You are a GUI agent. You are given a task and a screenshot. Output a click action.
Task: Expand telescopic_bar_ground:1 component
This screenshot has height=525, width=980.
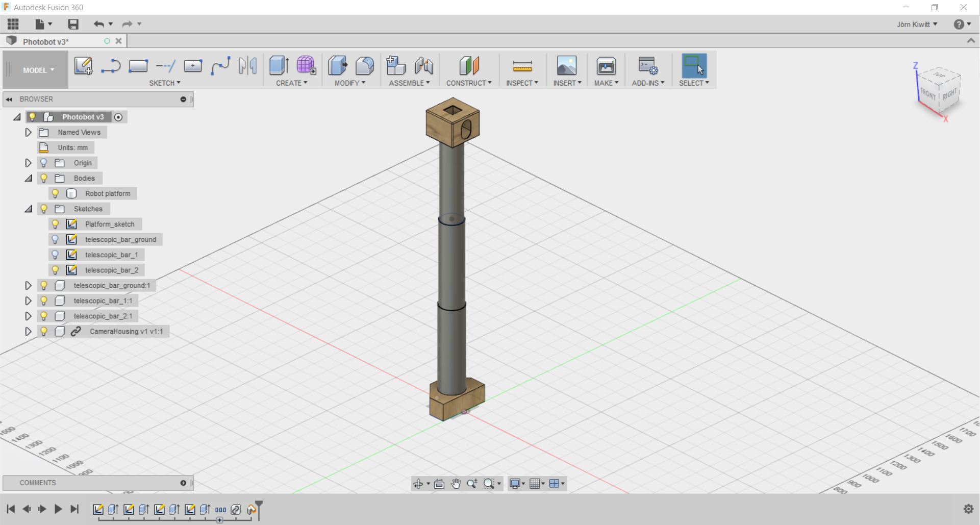(29, 285)
